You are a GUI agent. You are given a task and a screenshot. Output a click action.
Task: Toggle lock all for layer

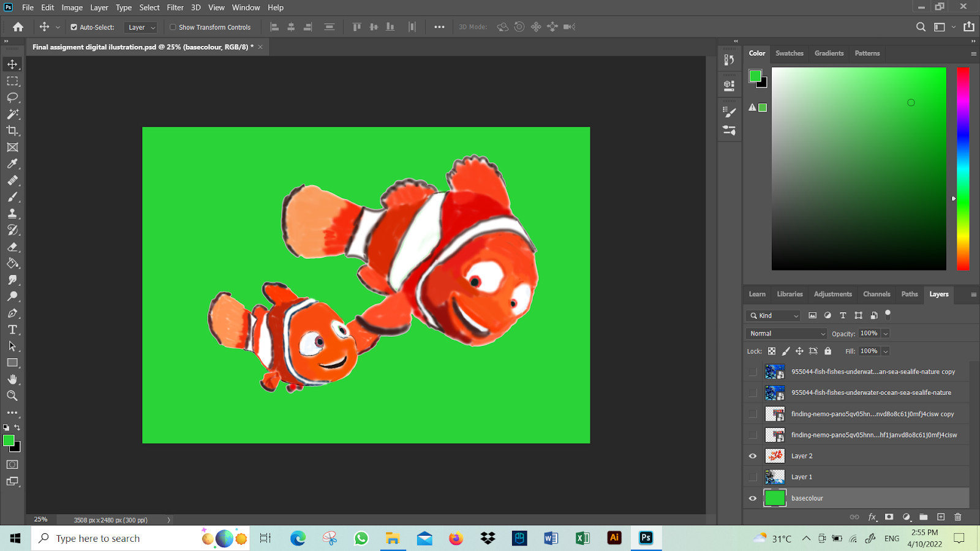(x=828, y=351)
